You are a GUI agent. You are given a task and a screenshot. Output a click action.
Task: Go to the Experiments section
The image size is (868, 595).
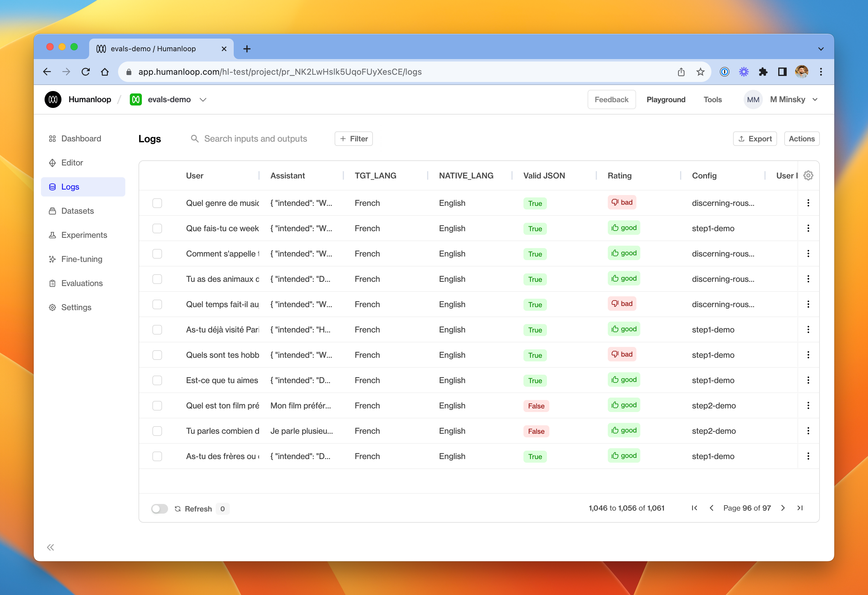(x=84, y=235)
